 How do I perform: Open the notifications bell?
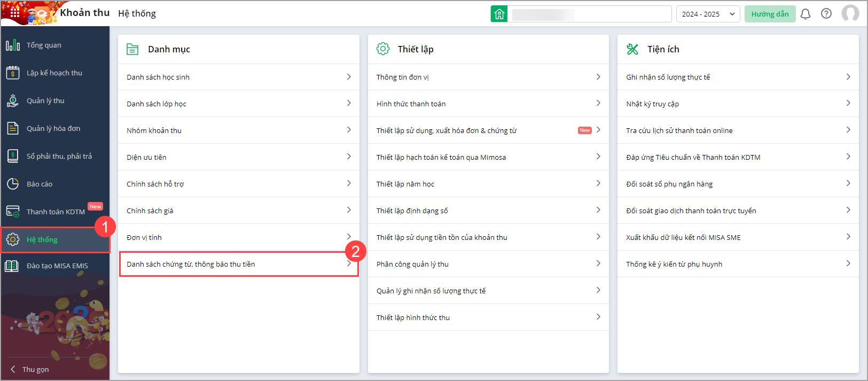[806, 14]
